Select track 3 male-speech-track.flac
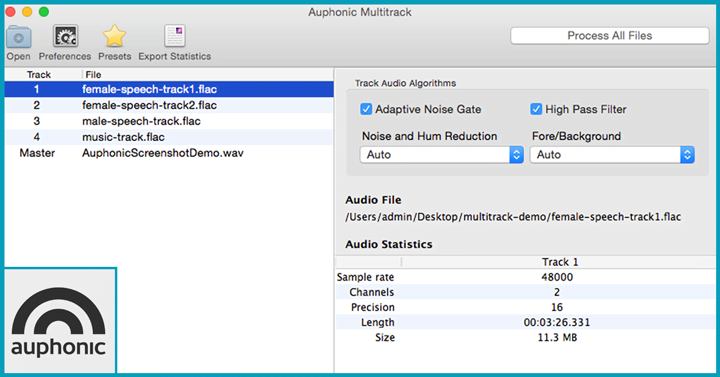The width and height of the screenshot is (720, 377). (x=169, y=121)
